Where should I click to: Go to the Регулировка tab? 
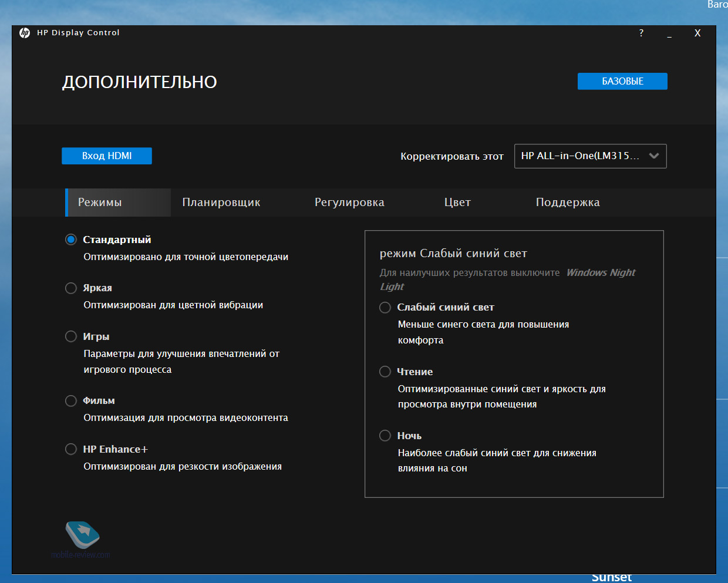point(349,203)
